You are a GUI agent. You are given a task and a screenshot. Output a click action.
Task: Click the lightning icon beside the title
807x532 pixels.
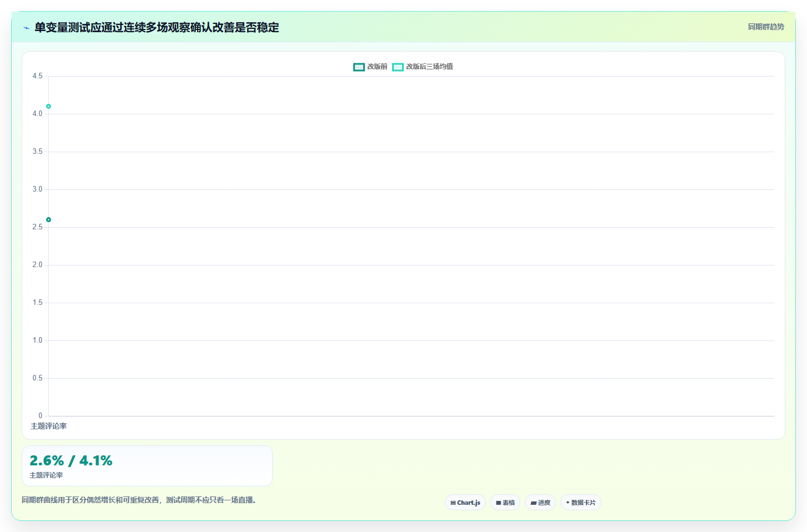[26, 28]
